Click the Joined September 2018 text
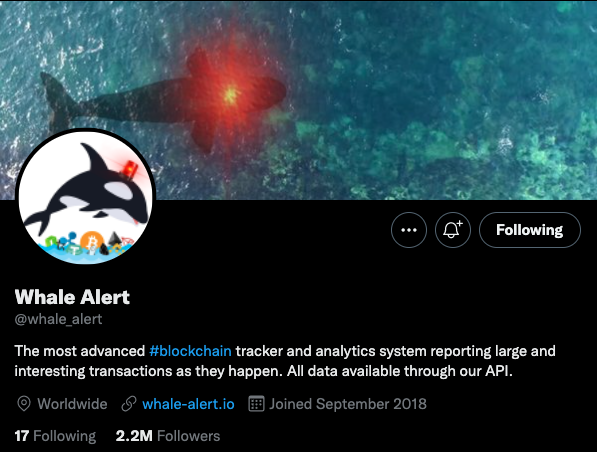The height and width of the screenshot is (452, 597). coord(348,404)
